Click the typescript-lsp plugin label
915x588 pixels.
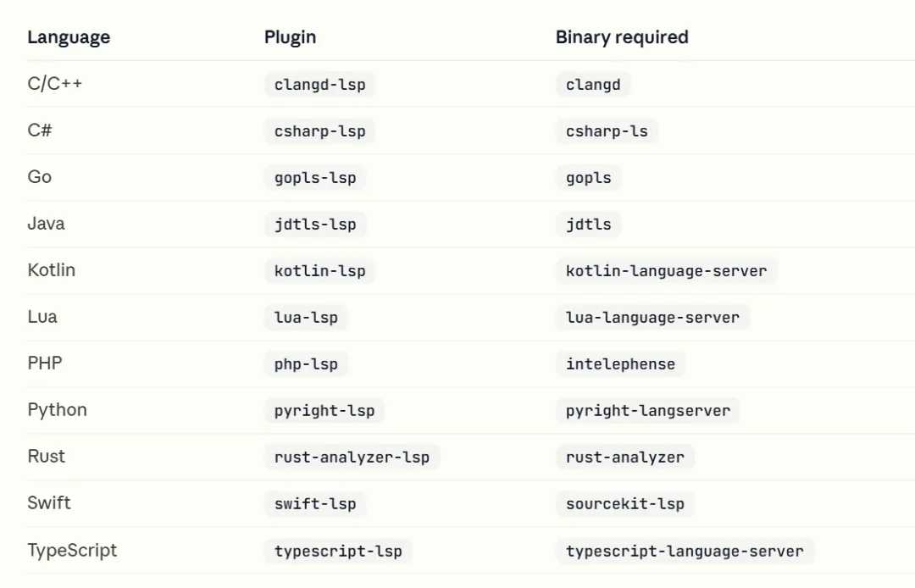(x=338, y=552)
